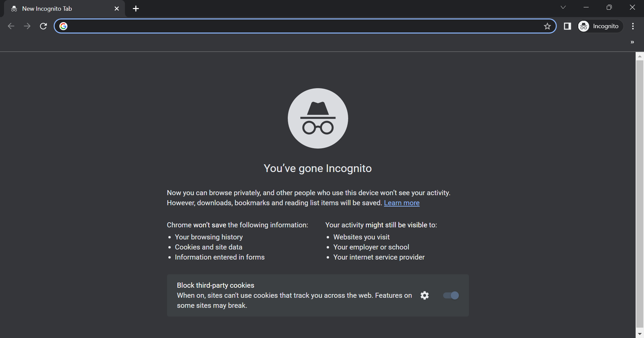Image resolution: width=644 pixels, height=338 pixels.
Task: Close the Chrome window
Action: pyautogui.click(x=632, y=7)
